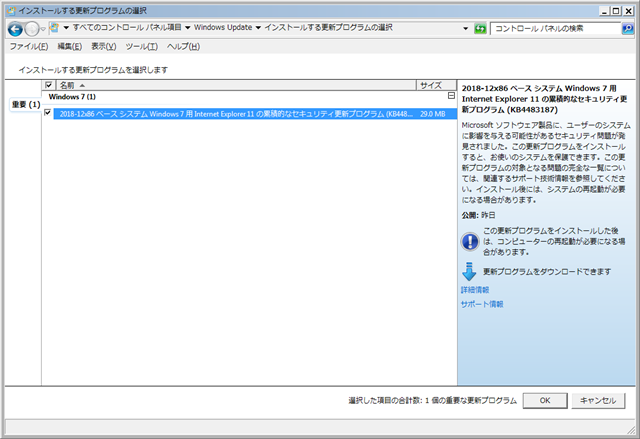
Task: Open the address bar history dropdown
Action: point(465,29)
